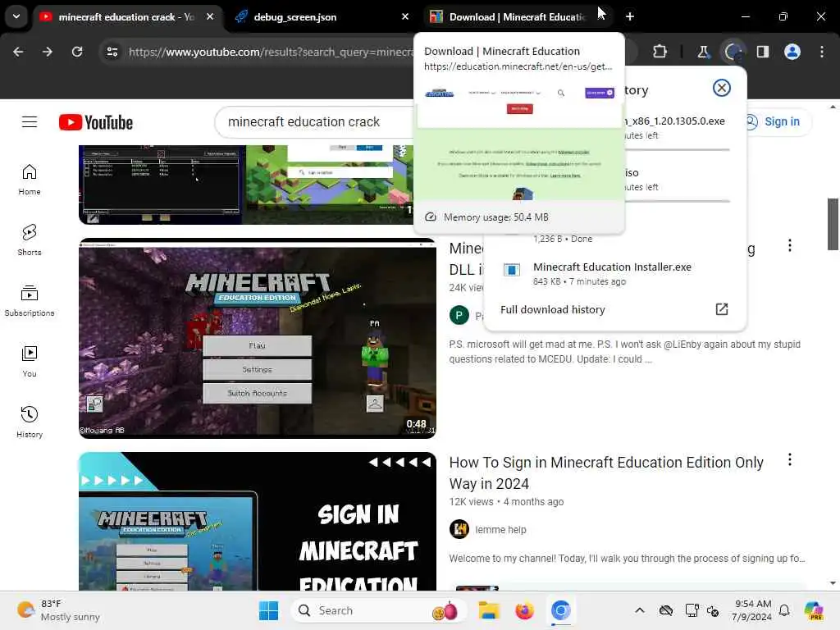
Task: Click the video description starting P.S. microsoft
Action: tap(624, 351)
